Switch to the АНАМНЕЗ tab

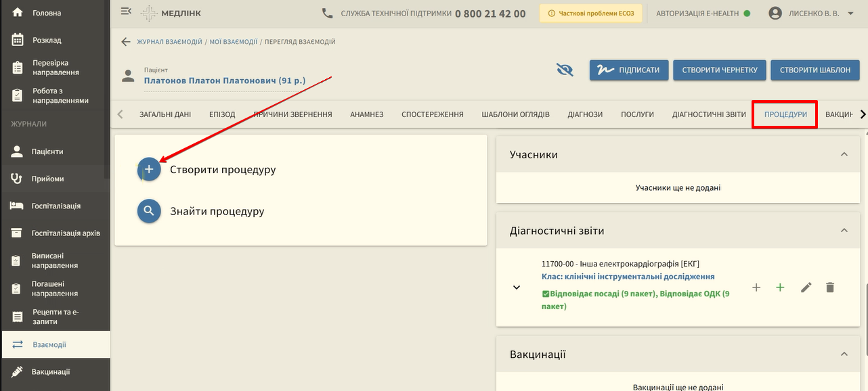[367, 114]
